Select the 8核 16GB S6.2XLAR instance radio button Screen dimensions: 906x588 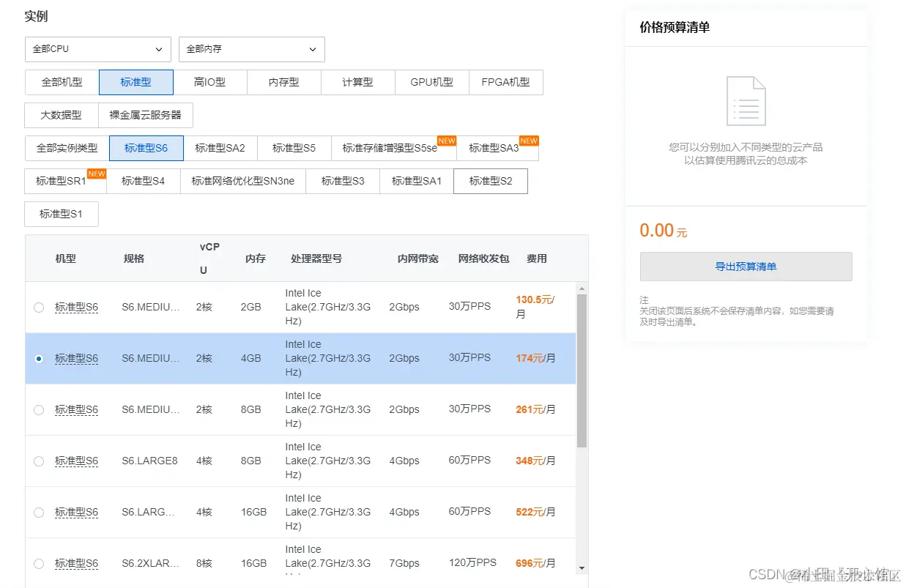[x=38, y=563]
